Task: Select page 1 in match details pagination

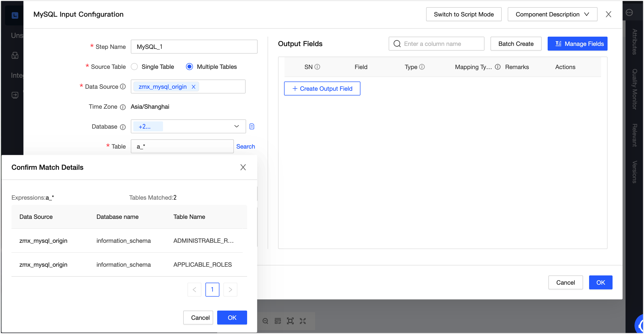Action: 212,290
